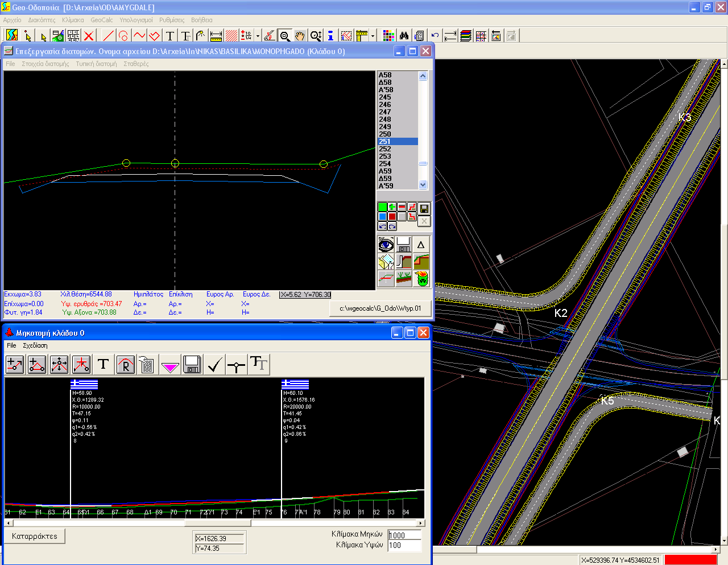
Task: Click the magenta triangle icon
Action: (x=170, y=365)
